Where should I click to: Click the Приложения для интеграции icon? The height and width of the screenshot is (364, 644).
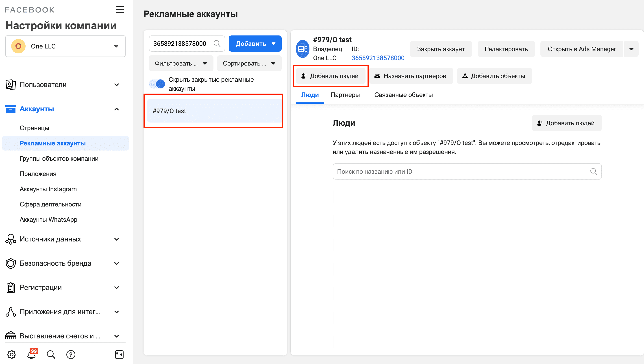click(x=11, y=312)
